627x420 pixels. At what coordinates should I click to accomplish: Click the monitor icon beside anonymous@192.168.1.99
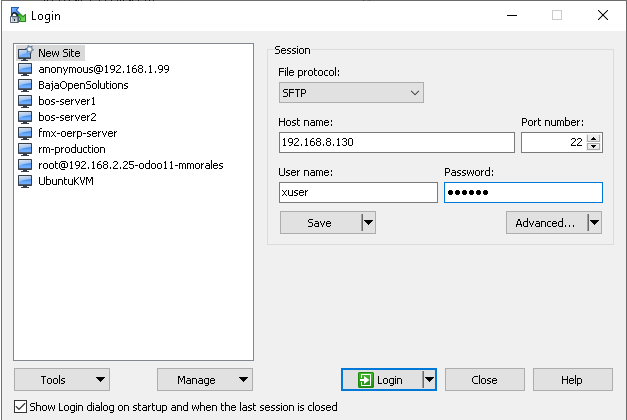(25, 69)
